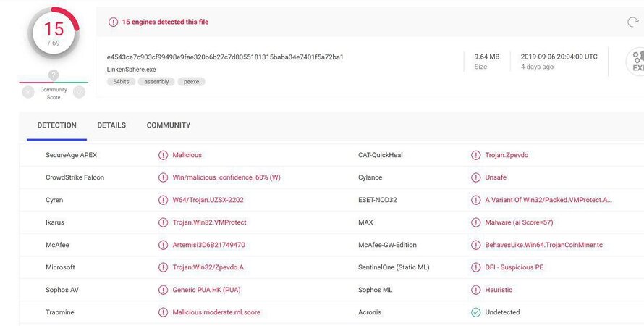Click the green check icon for Acronis
This screenshot has height=326, width=644.
(475, 312)
